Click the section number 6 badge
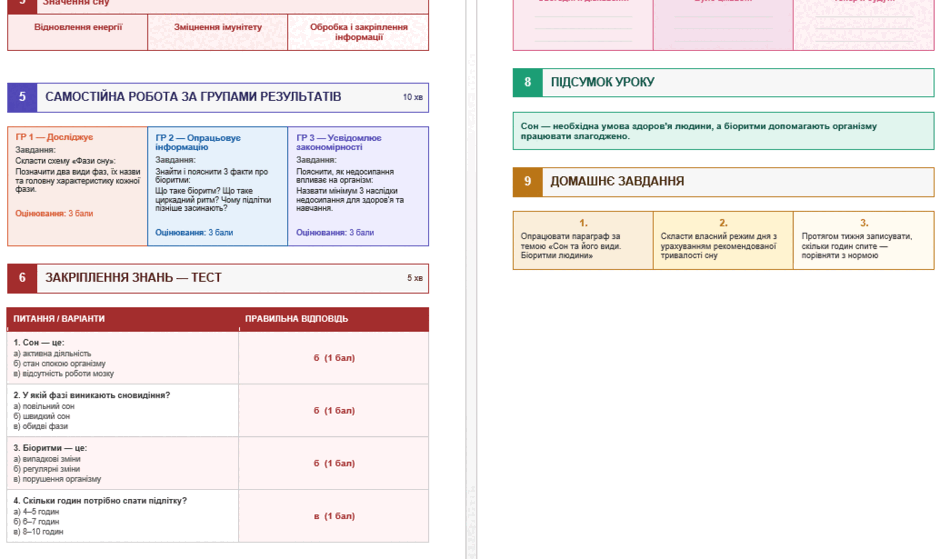The width and height of the screenshot is (940, 559). pos(22,278)
